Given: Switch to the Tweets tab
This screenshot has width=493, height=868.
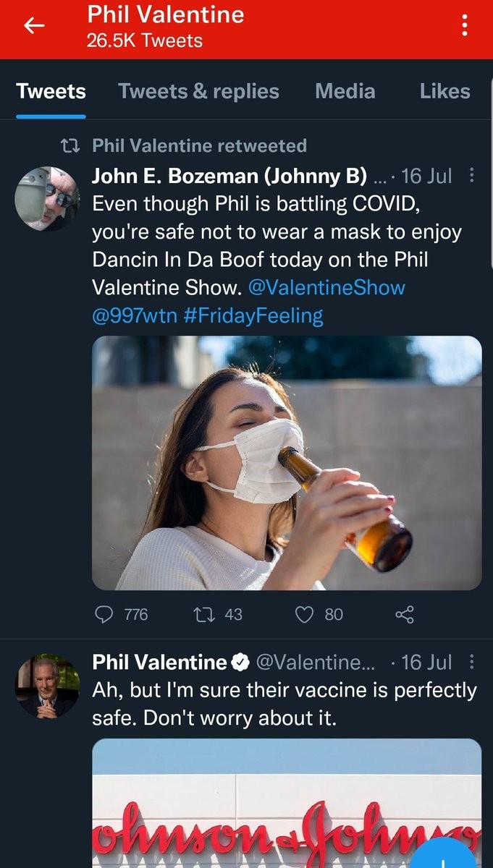Looking at the screenshot, I should 51,91.
